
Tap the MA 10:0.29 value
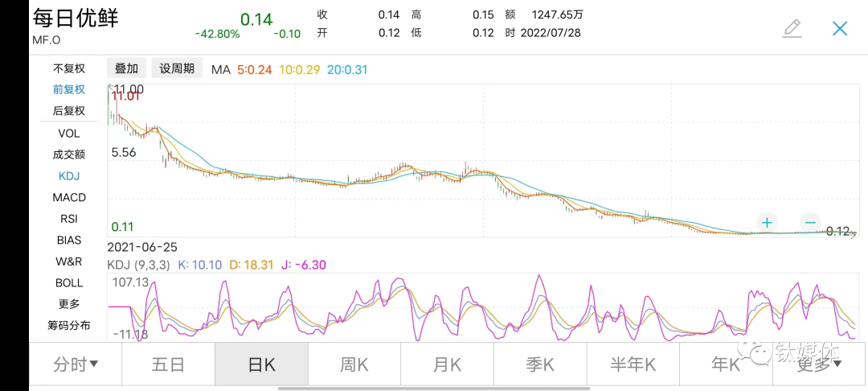click(300, 70)
